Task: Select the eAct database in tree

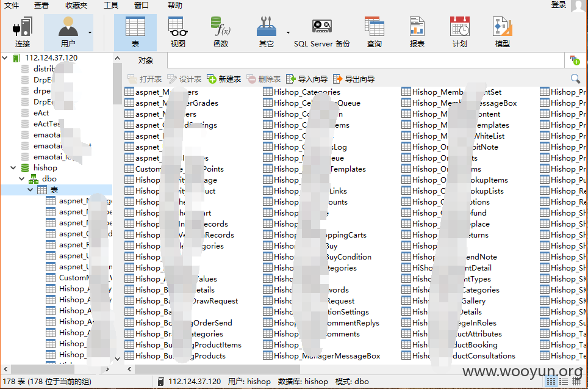Action: [x=41, y=112]
